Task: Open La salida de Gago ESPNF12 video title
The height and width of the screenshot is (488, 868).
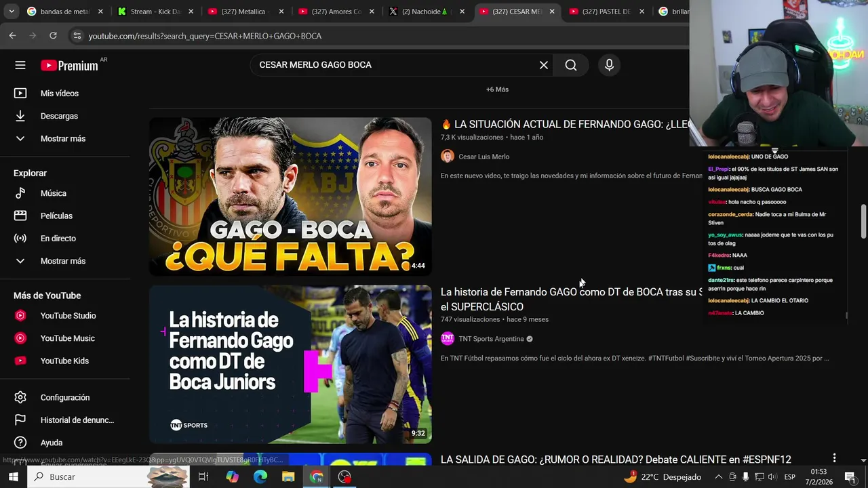Action: click(616, 460)
